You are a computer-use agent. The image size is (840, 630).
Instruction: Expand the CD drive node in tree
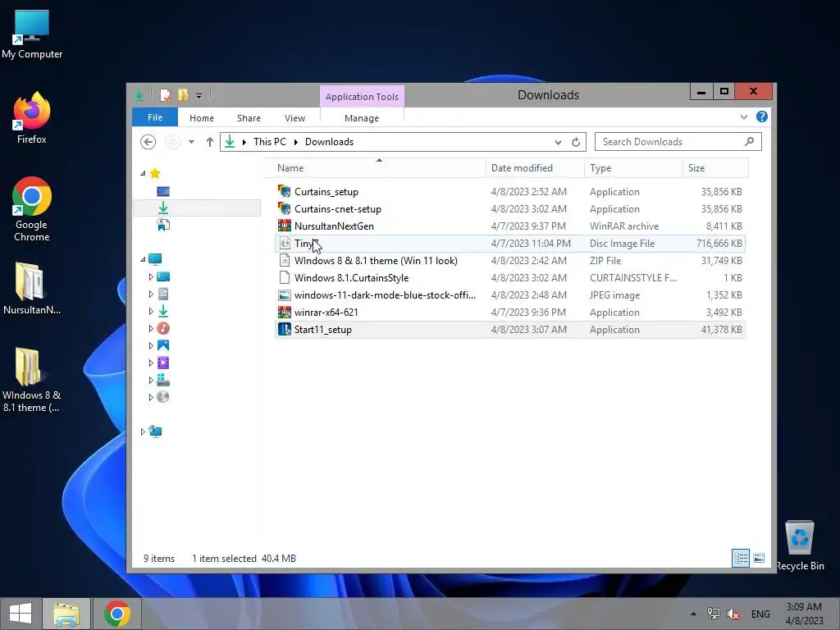151,397
